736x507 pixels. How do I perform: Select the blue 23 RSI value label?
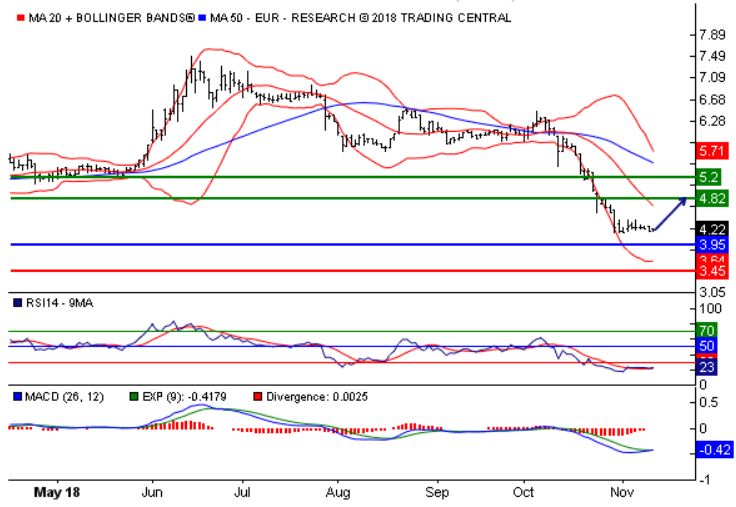709,368
